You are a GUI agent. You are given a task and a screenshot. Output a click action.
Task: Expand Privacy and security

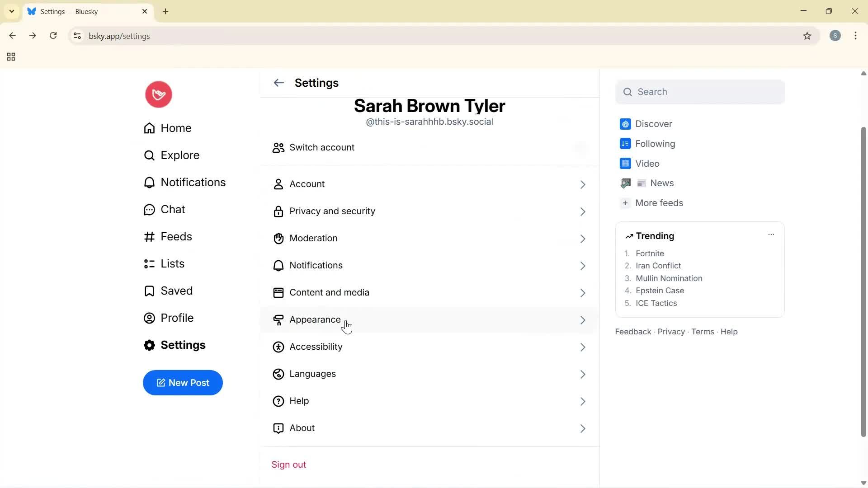click(x=583, y=211)
